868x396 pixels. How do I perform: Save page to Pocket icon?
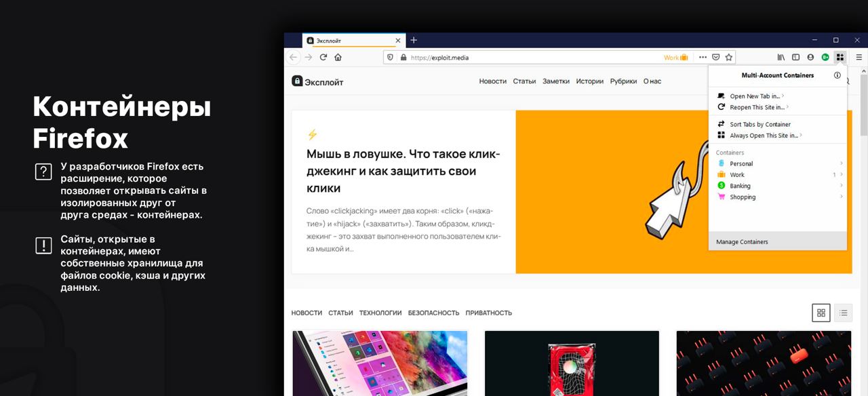coord(716,58)
